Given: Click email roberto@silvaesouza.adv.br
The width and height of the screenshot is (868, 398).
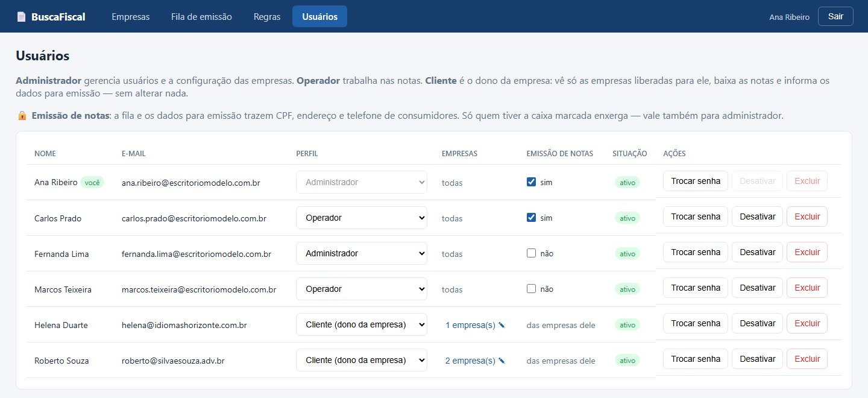Looking at the screenshot, I should [173, 361].
